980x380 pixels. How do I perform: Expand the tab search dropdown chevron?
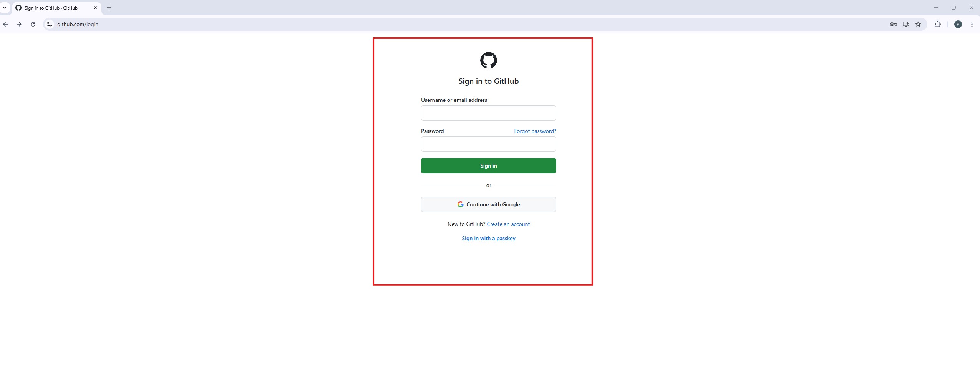(5, 8)
